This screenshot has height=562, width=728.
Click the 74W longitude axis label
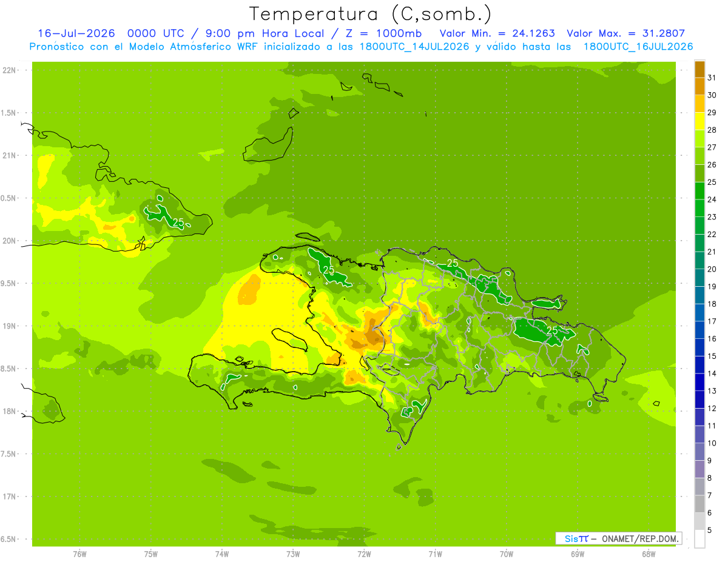point(222,554)
